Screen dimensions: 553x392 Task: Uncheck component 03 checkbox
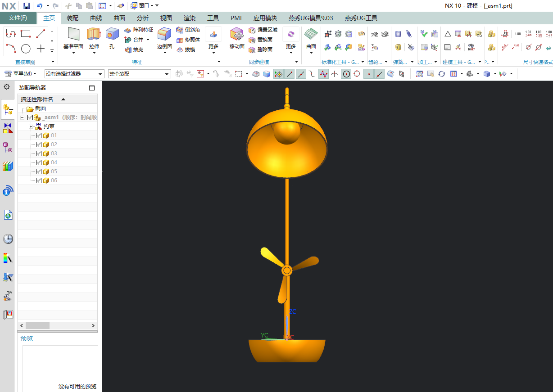pyautogui.click(x=39, y=153)
